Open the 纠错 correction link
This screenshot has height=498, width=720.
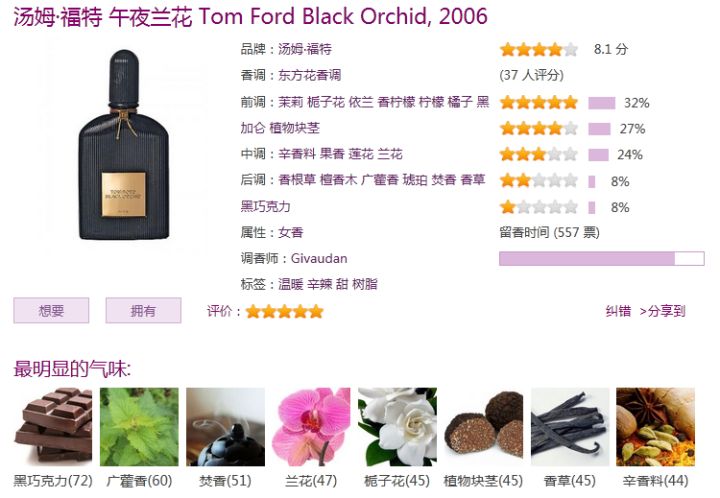619,311
